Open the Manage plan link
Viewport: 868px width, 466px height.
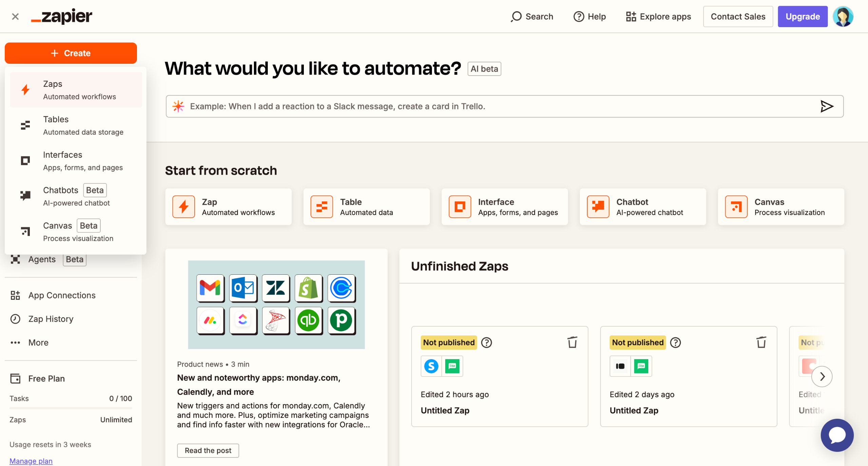click(31, 461)
